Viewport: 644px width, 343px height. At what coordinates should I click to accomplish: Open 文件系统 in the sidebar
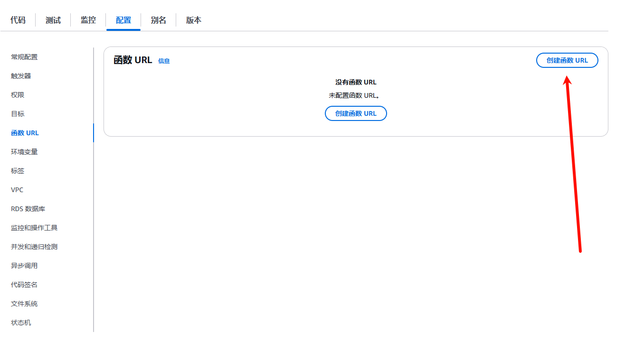coord(24,304)
